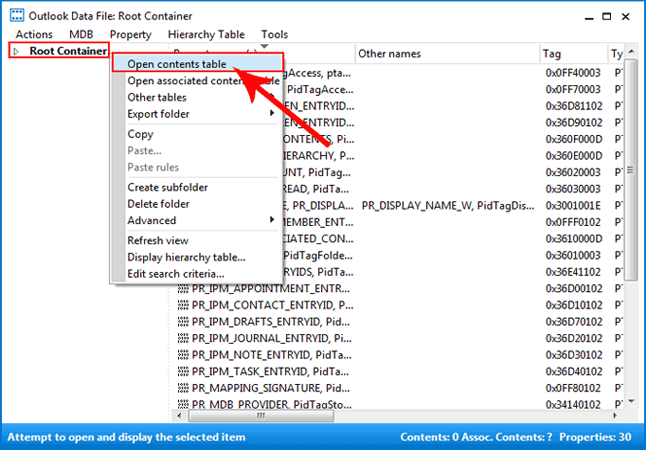Click the vertical scrollbar up arrow
The height and width of the screenshot is (450, 646).
[x=631, y=52]
